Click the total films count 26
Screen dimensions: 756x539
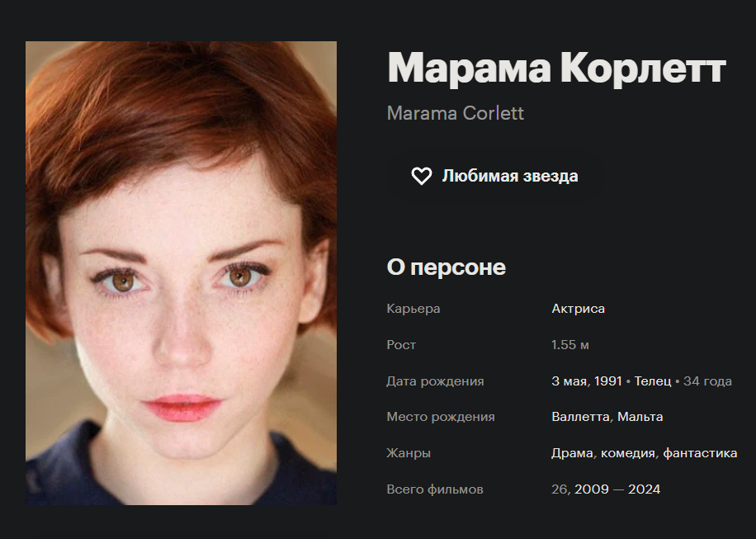tap(560, 489)
